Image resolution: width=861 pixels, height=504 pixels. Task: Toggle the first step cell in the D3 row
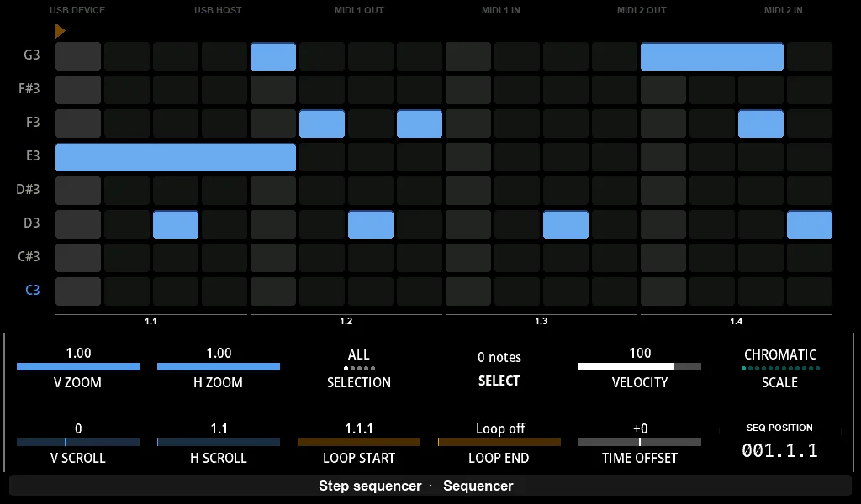78,224
